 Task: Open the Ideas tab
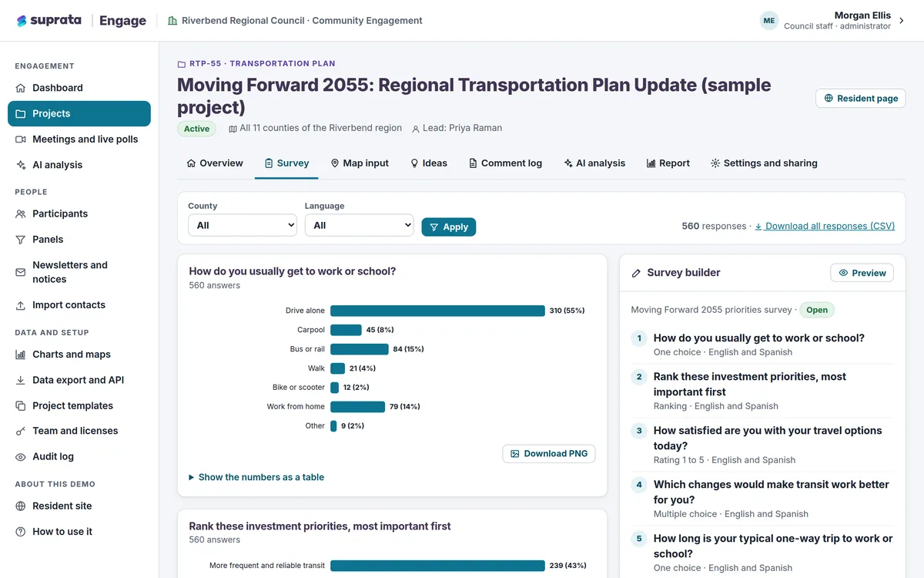429,163
